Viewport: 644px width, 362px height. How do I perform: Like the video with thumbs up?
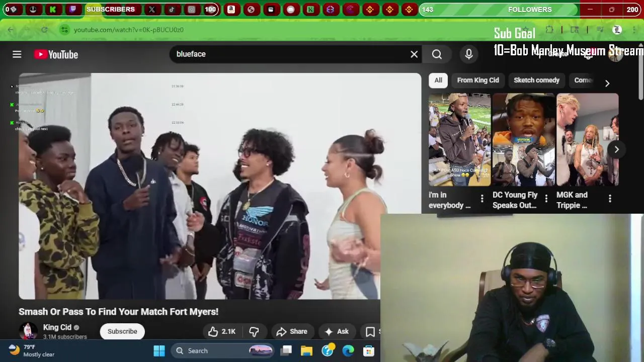(x=221, y=331)
